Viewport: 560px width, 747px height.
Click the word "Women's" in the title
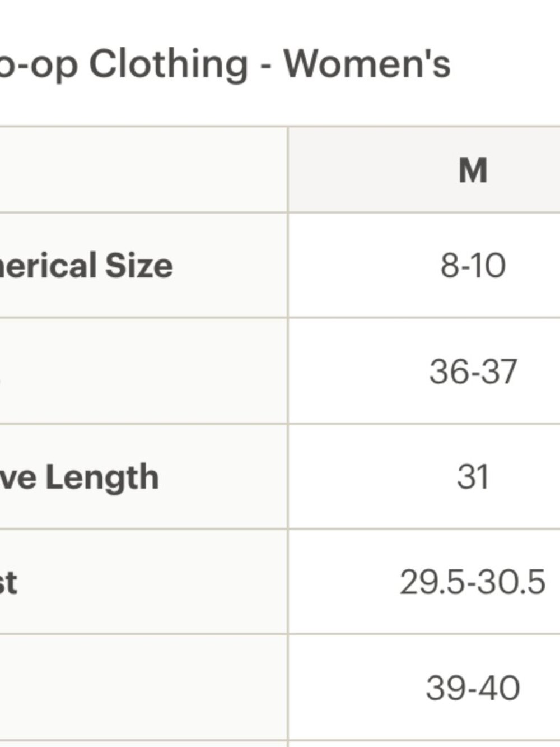click(367, 63)
